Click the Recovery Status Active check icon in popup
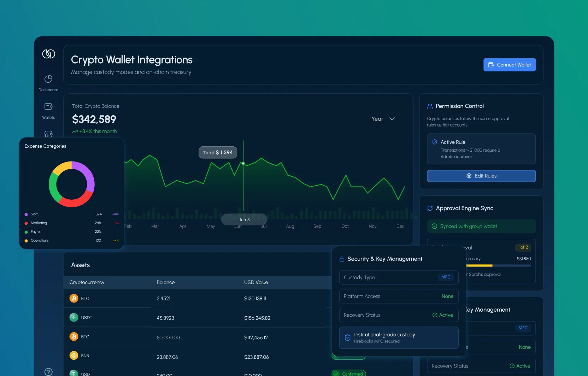 click(435, 315)
